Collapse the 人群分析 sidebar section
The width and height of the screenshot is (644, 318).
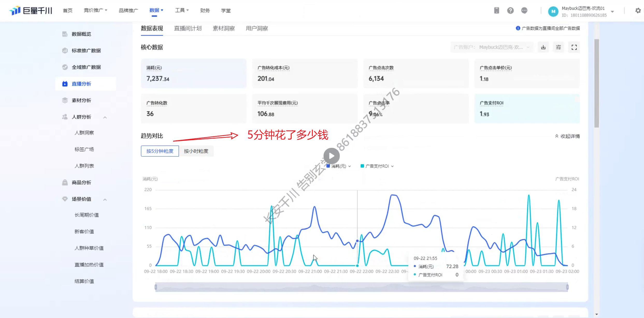click(x=105, y=117)
